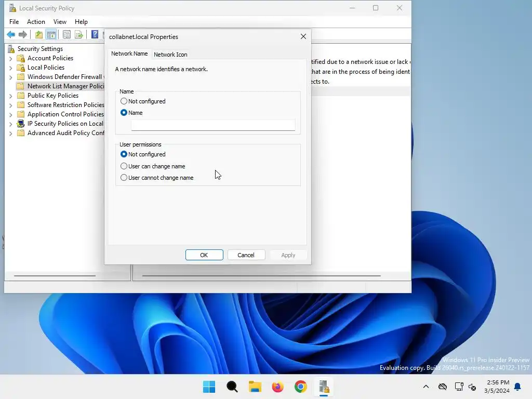Screen dimensions: 532x399
Task: Toggle Show/Hide Console Tree toolbar icon
Action: pos(51,34)
